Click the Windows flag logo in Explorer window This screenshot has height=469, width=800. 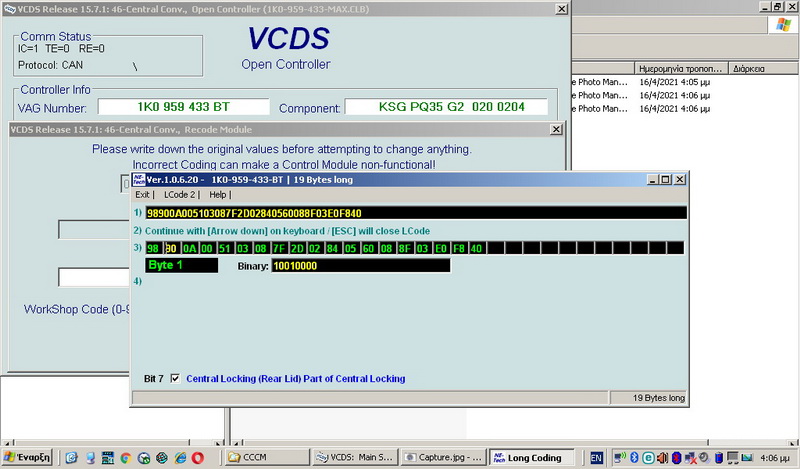783,24
